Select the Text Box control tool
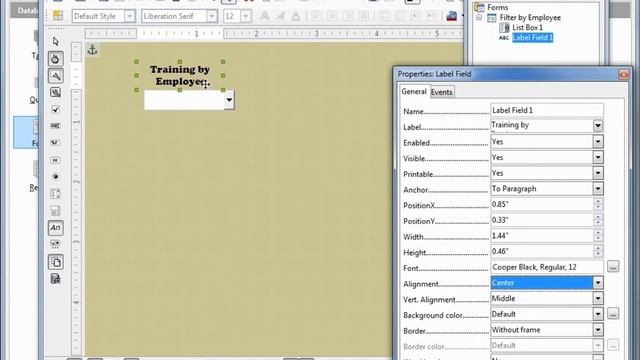 pyautogui.click(x=56, y=126)
